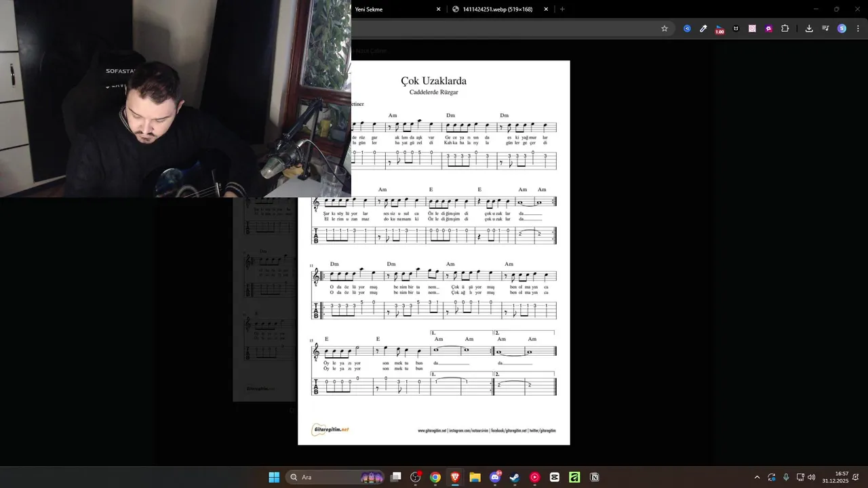The height and width of the screenshot is (488, 868).
Task: Open the profile avatar with letter S
Action: (x=842, y=28)
